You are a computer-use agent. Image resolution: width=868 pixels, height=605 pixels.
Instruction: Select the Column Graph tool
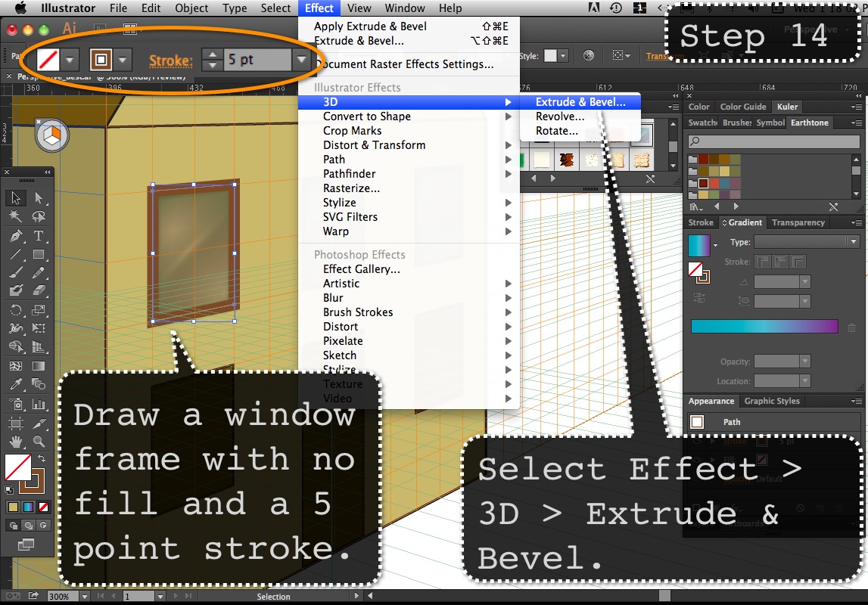click(38, 405)
